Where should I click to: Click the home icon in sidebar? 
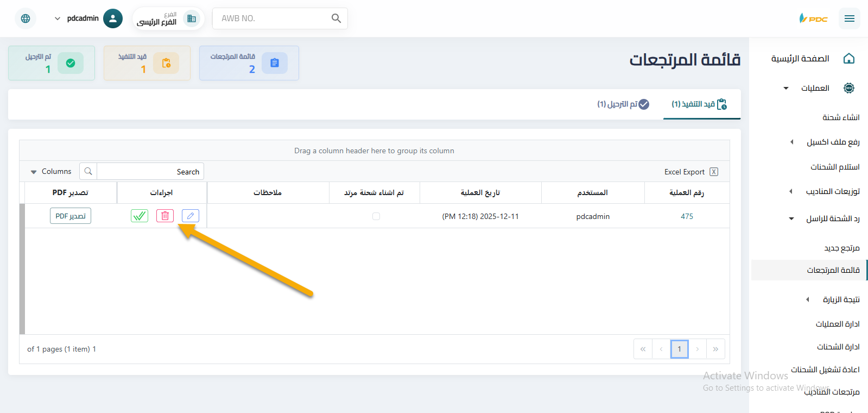[849, 59]
